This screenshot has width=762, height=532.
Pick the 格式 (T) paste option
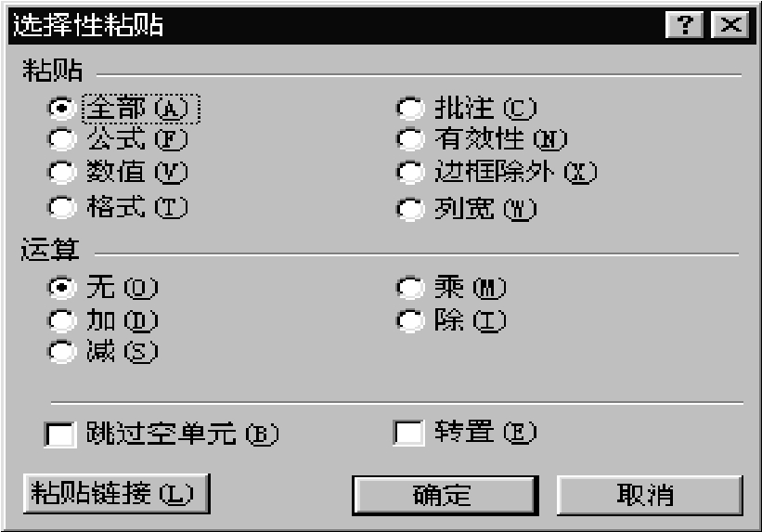point(62,208)
